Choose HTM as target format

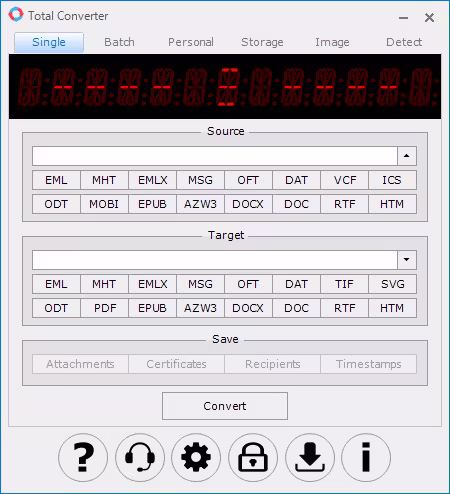coord(392,308)
